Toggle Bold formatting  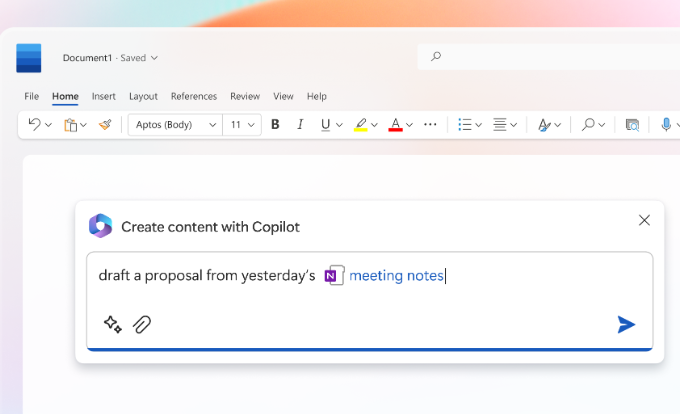[275, 124]
